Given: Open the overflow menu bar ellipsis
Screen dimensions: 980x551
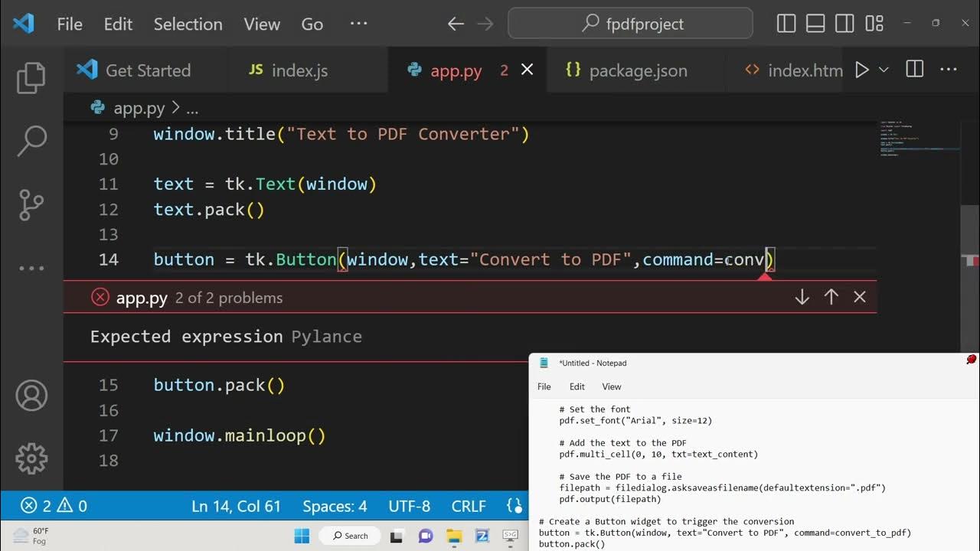Looking at the screenshot, I should (358, 24).
